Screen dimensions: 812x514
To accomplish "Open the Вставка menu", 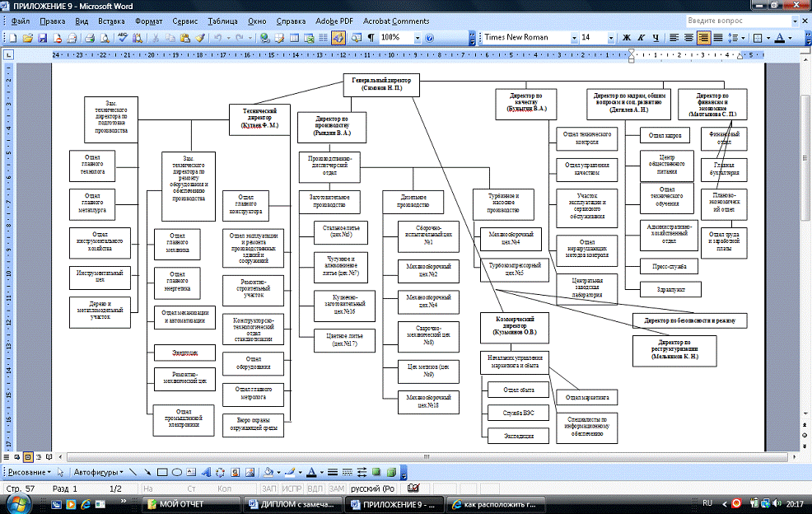I will pyautogui.click(x=111, y=21).
